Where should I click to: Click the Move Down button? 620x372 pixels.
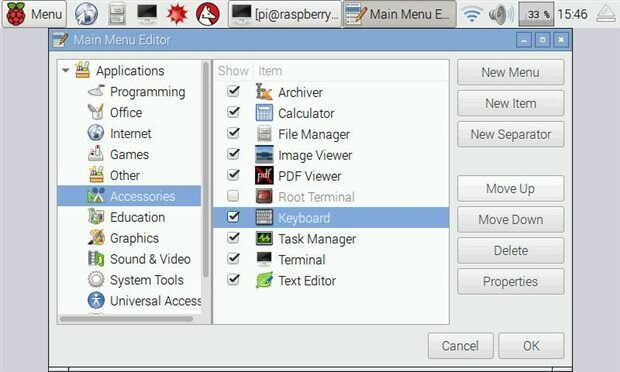(510, 219)
